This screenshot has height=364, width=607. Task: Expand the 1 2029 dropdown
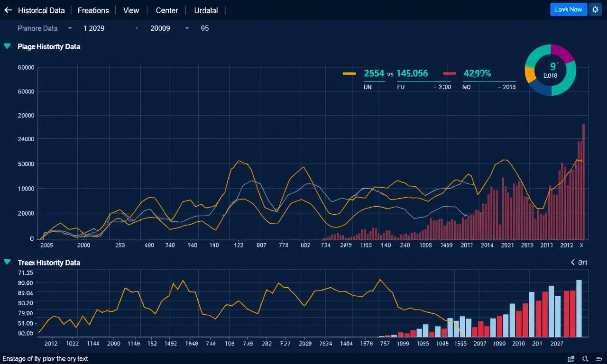137,28
